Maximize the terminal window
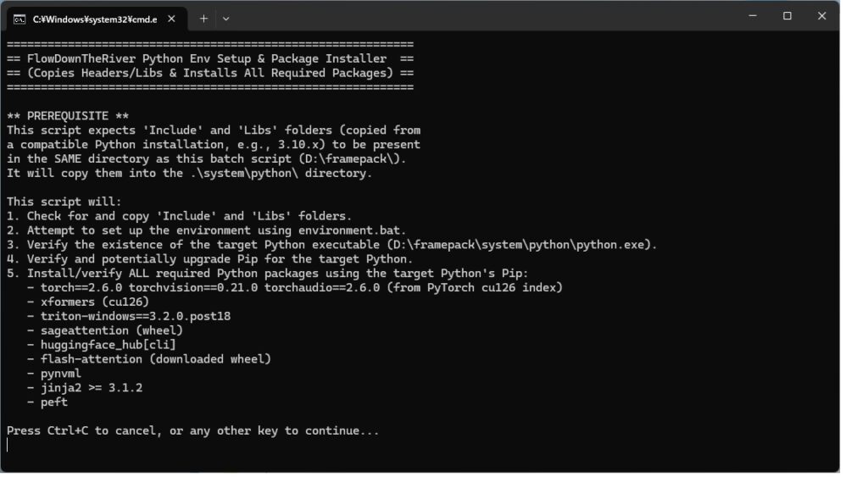Screen dimensions: 868x488 point(787,16)
